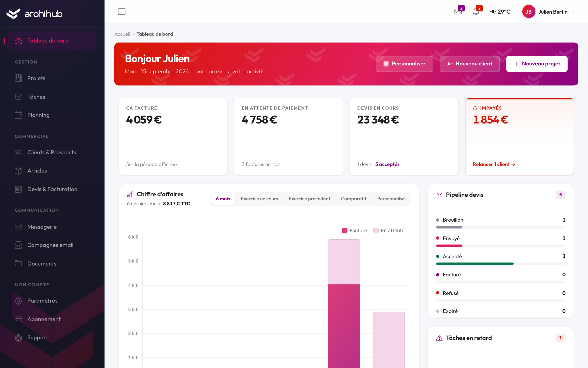
Task: Click the Accueil breadcrumb link
Action: 122,34
